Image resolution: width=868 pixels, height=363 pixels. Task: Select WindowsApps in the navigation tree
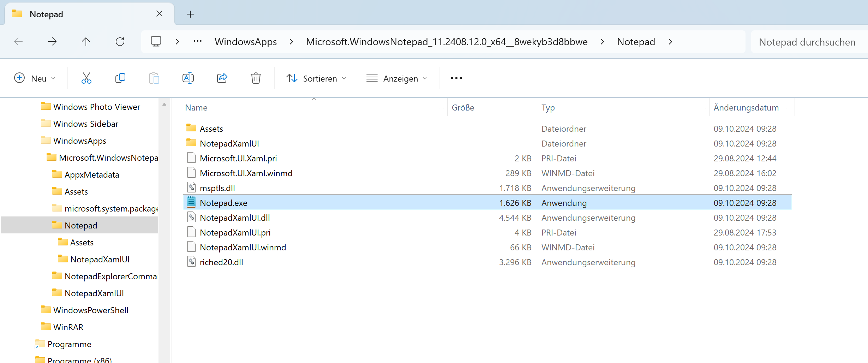(x=80, y=141)
